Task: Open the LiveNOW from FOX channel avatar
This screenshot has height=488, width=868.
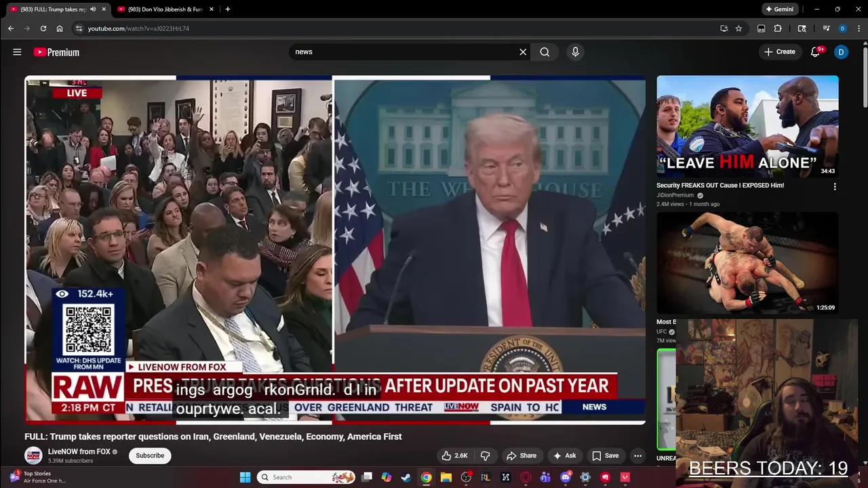Action: (x=33, y=455)
